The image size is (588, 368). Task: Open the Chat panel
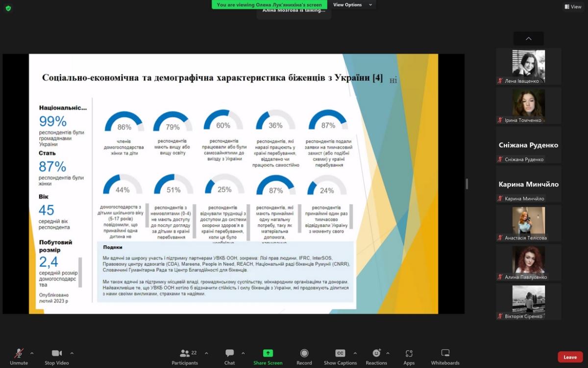(229, 357)
